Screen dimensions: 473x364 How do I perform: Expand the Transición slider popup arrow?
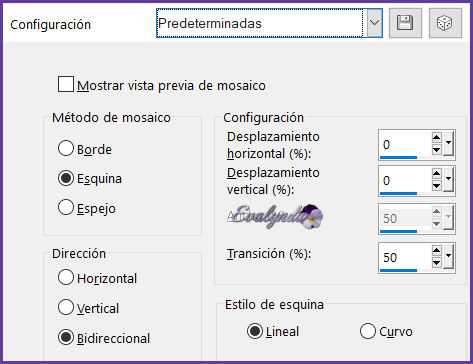coord(448,257)
